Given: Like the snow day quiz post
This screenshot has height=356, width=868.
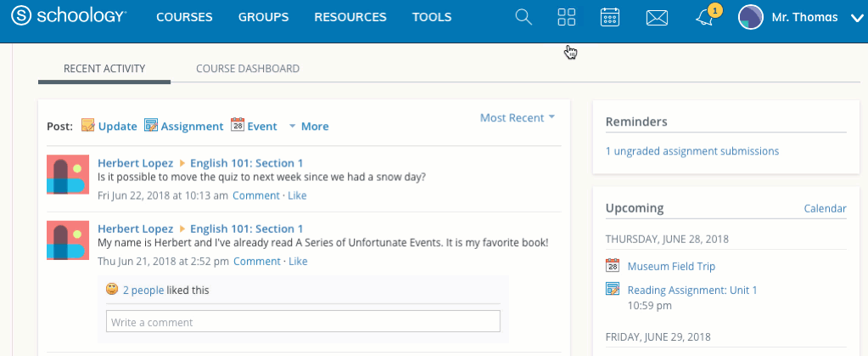Looking at the screenshot, I should coord(297,195).
